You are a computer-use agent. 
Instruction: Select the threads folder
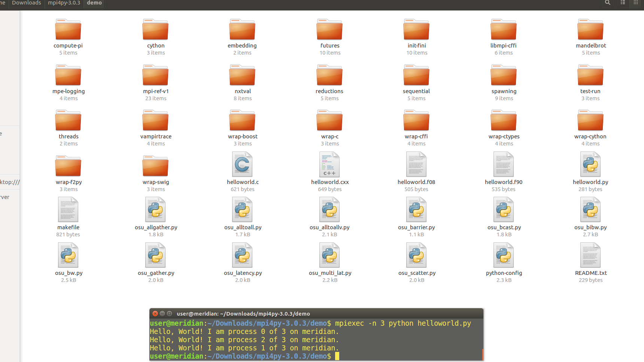coord(68,120)
